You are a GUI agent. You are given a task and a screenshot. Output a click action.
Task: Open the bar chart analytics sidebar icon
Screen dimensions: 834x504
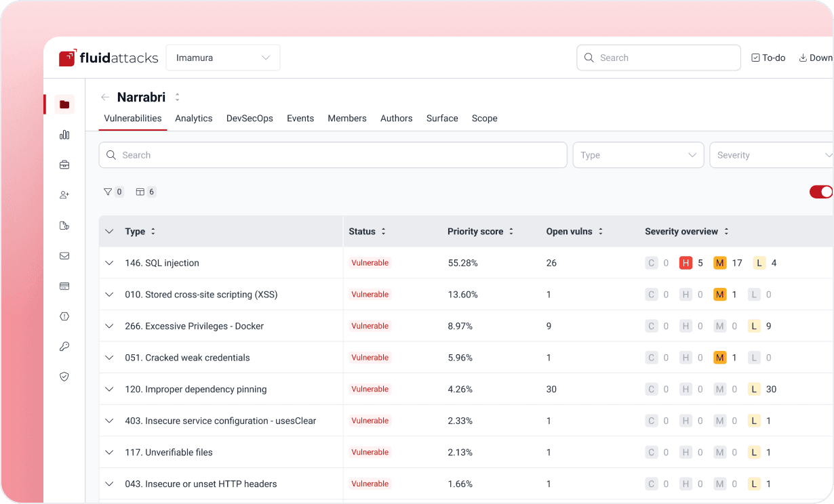[64, 135]
